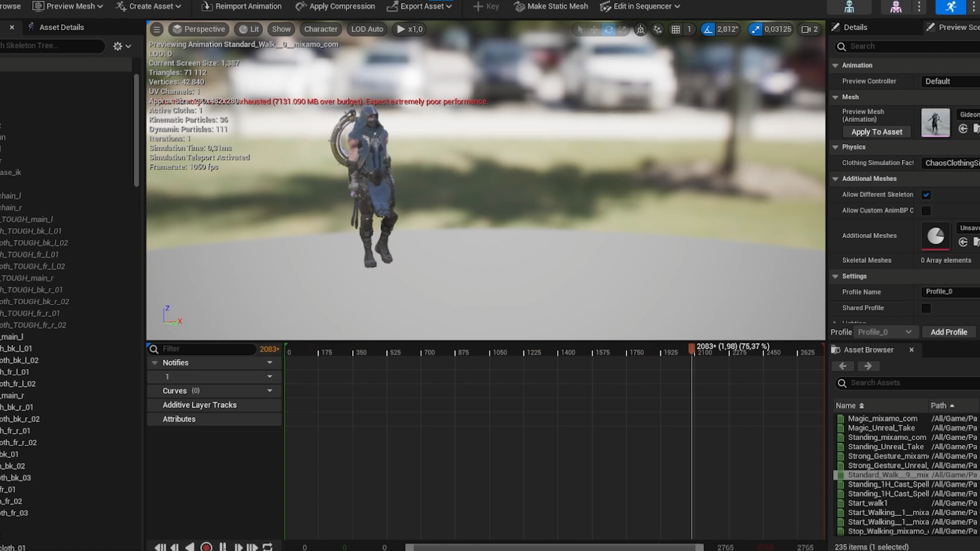Select Start_walk1 in the Asset Browser
This screenshot has height=551, width=980.
[868, 504]
